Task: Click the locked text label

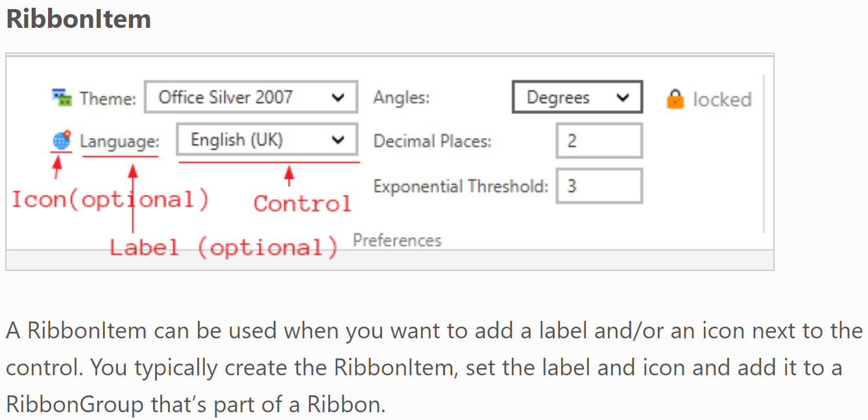Action: pyautogui.click(x=722, y=99)
